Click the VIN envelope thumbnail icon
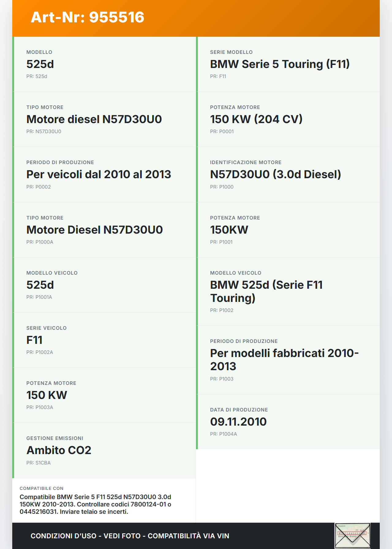Viewport: 392px width, 549px height. pyautogui.click(x=352, y=536)
